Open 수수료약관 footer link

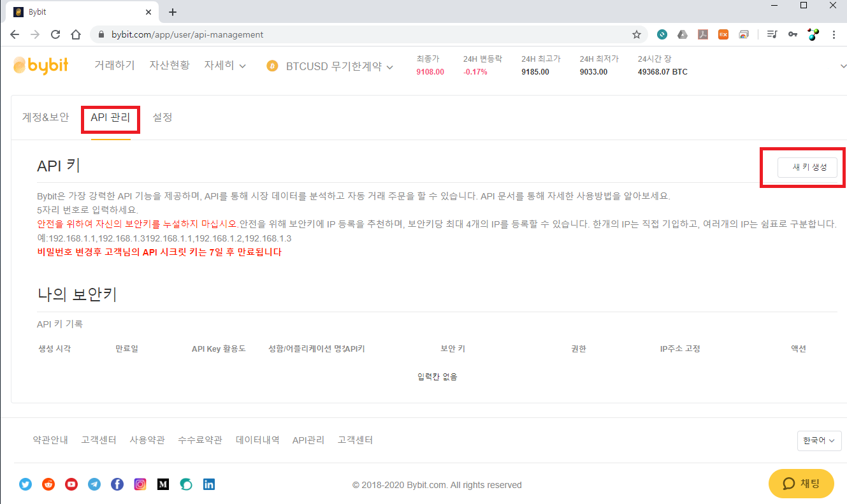coord(200,440)
